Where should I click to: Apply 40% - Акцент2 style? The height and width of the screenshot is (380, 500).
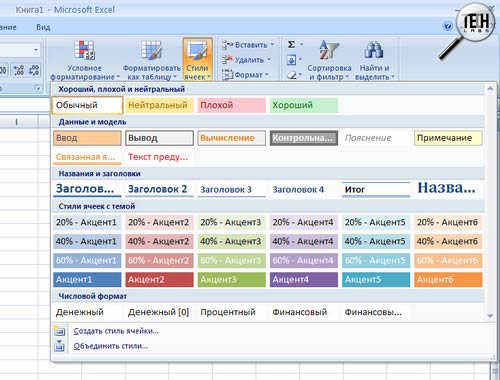(x=159, y=241)
